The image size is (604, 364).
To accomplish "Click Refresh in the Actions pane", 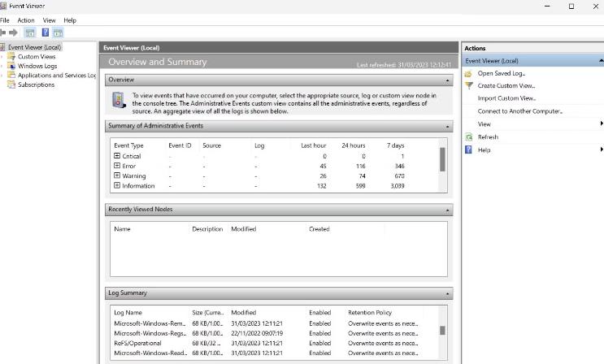I will point(488,136).
